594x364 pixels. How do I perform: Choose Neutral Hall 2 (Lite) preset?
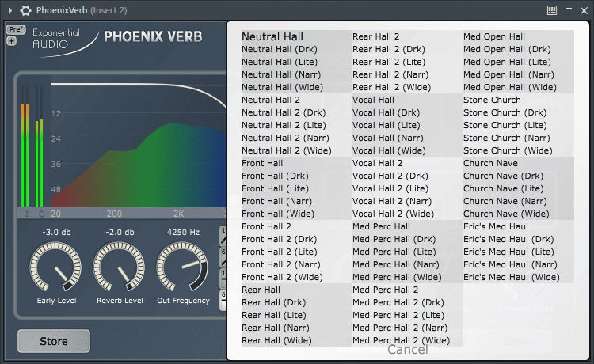(284, 125)
